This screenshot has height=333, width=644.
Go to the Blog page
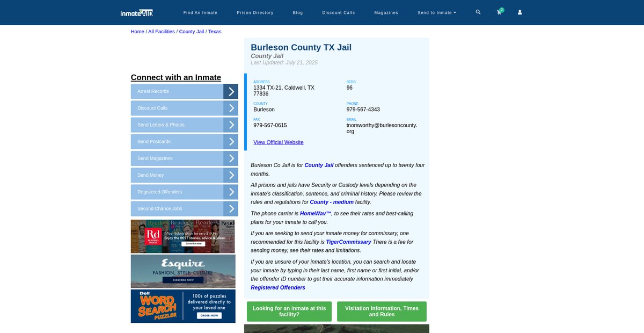pos(298,12)
